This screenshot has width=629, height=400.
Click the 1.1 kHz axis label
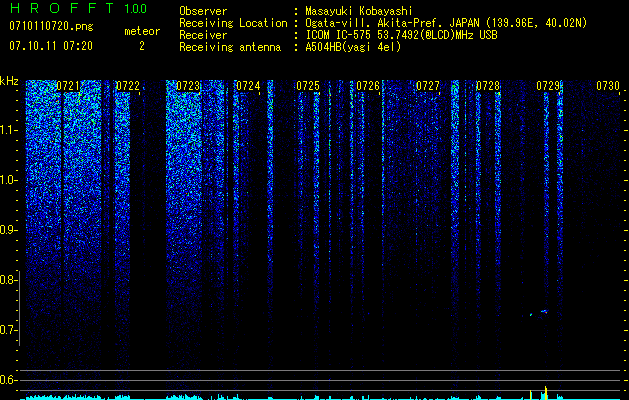8,130
